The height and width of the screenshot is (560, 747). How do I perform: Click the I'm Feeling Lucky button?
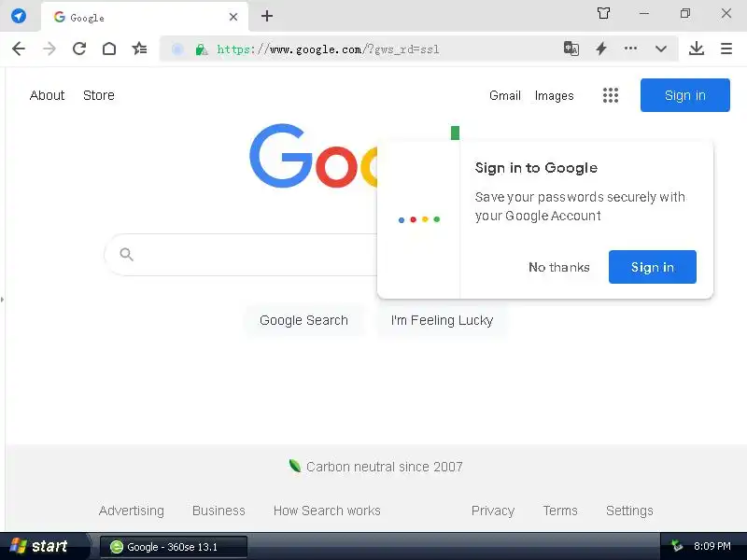[x=442, y=320]
